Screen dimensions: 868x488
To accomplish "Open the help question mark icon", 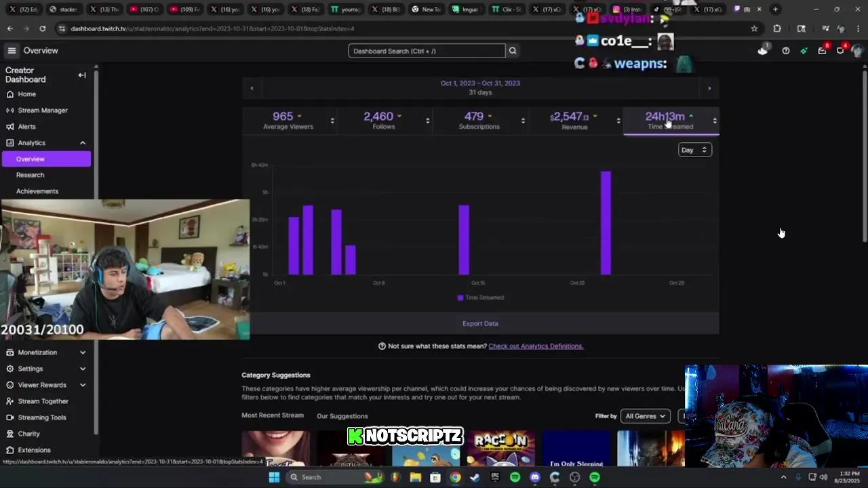I will click(785, 51).
